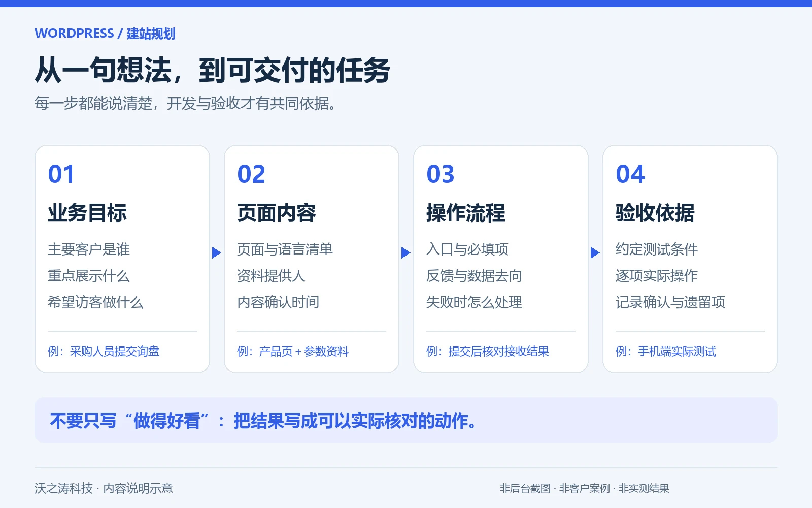Click the line 反馈与数据去向

[474, 276]
